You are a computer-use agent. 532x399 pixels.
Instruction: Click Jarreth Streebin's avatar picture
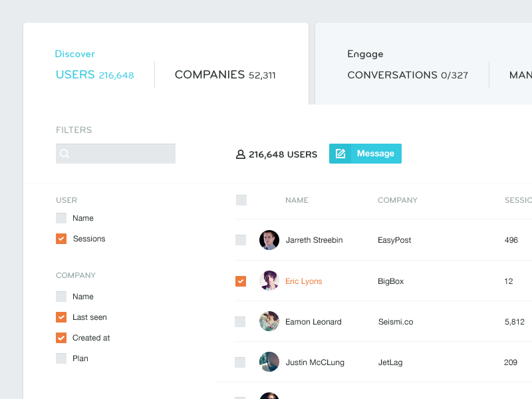pos(269,240)
